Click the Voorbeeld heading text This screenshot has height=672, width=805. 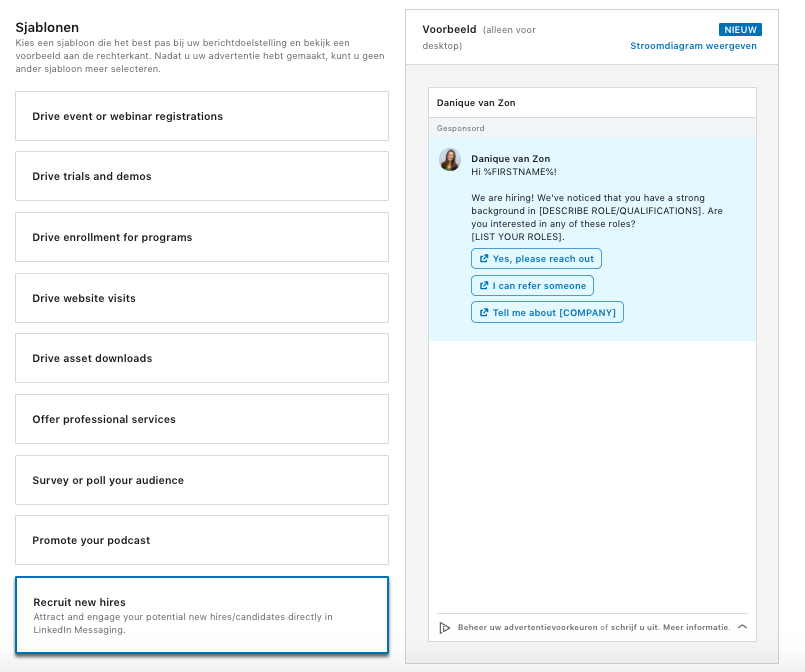tap(449, 29)
